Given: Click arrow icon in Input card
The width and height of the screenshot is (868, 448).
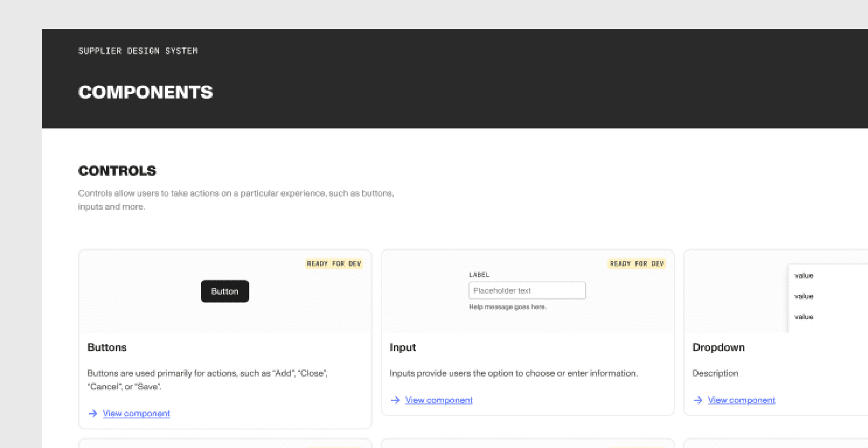Looking at the screenshot, I should [x=395, y=400].
